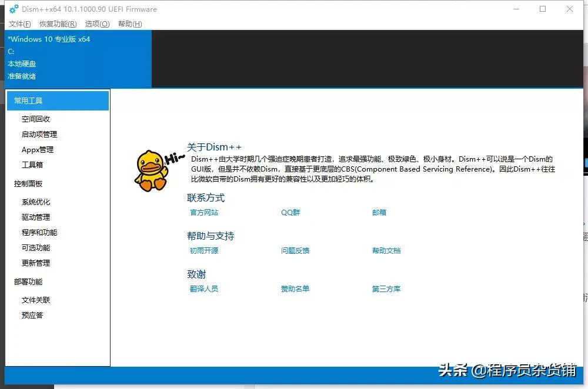Open 驱动管理 in the sidebar
The height and width of the screenshot is (389, 588).
coord(37,217)
